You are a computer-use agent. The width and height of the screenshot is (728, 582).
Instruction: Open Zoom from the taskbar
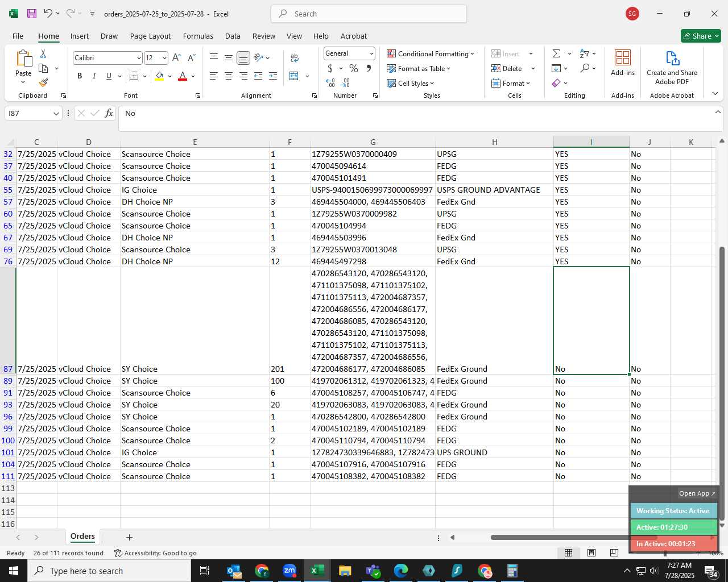289,571
